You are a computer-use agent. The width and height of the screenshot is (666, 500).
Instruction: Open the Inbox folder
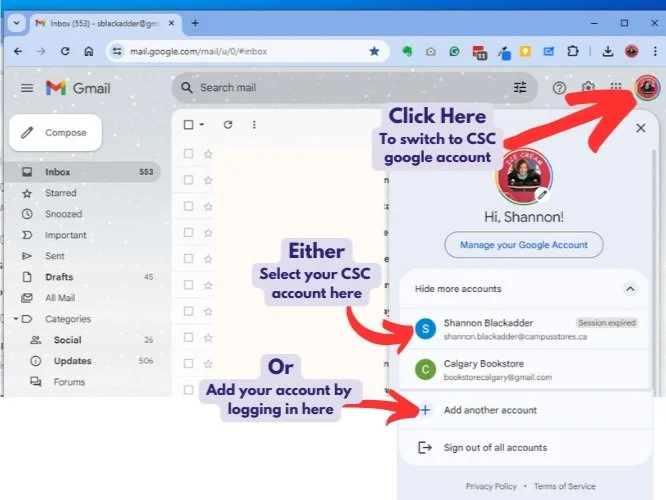pyautogui.click(x=84, y=172)
